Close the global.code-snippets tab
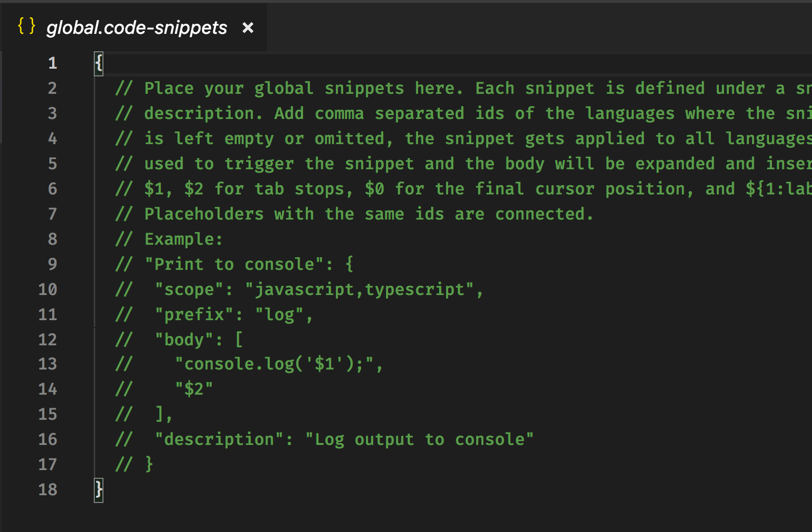This screenshot has height=532, width=812. (x=248, y=28)
